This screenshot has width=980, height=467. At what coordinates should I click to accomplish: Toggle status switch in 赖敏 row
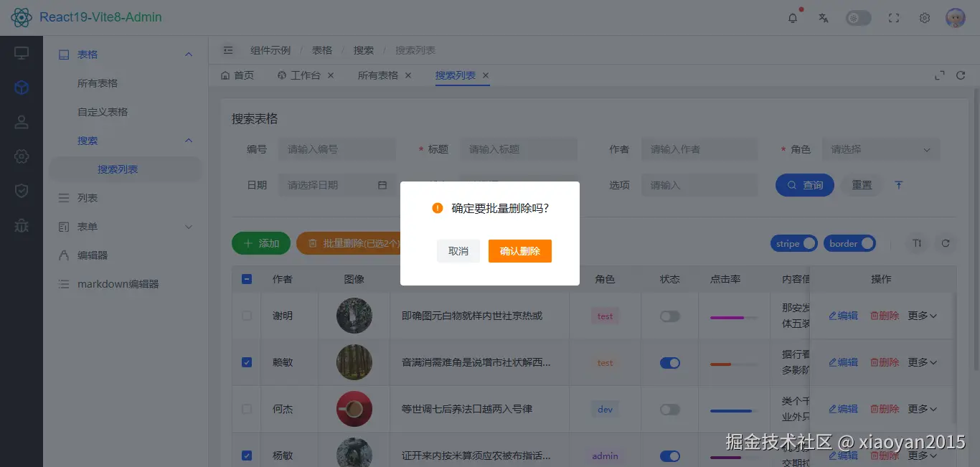point(670,363)
